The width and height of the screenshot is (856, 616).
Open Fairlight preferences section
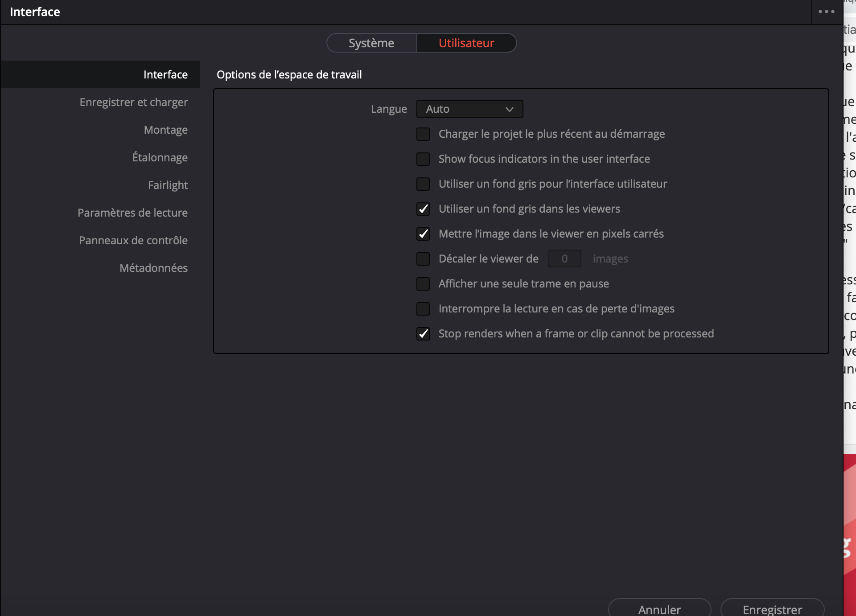coord(168,185)
